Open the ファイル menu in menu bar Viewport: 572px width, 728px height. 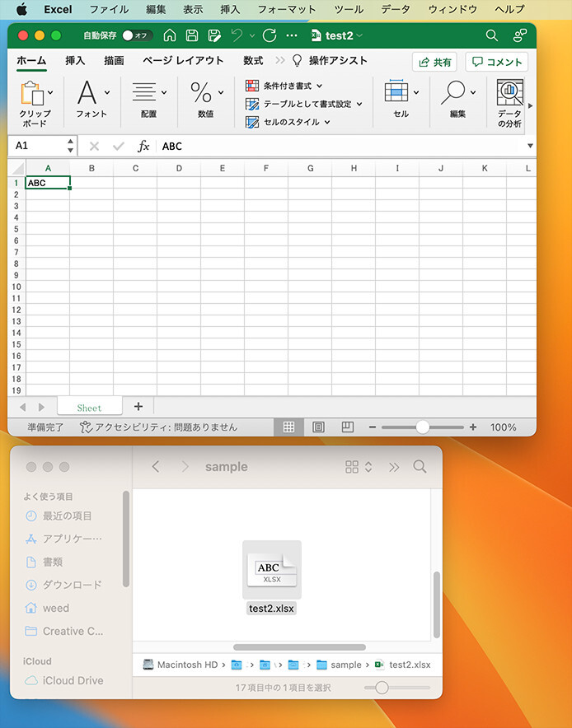(109, 9)
